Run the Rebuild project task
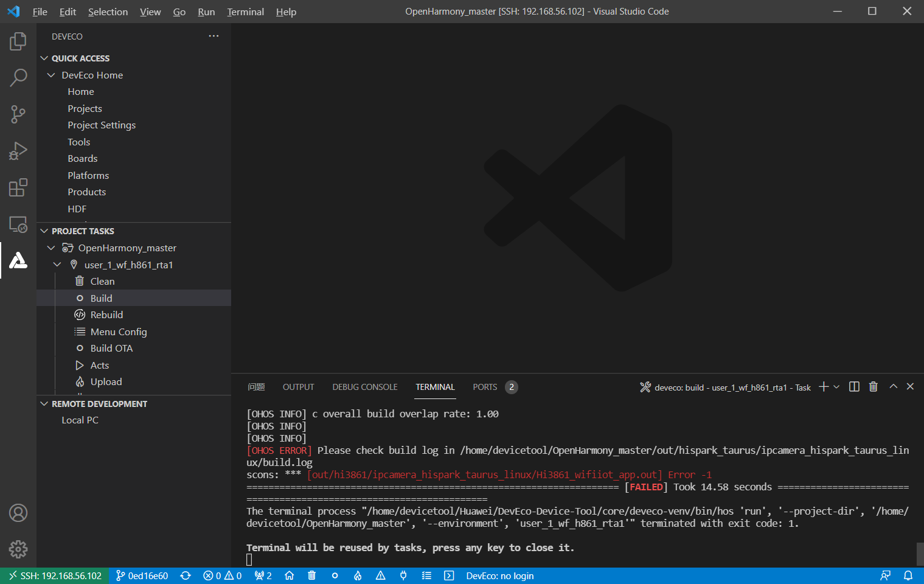 (134, 315)
